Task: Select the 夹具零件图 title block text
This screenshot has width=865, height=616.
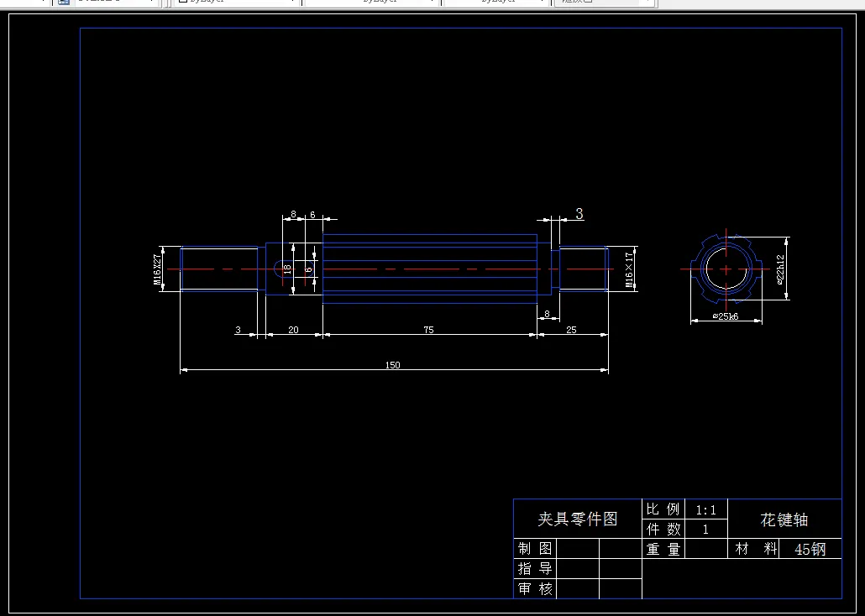Action: pos(578,519)
